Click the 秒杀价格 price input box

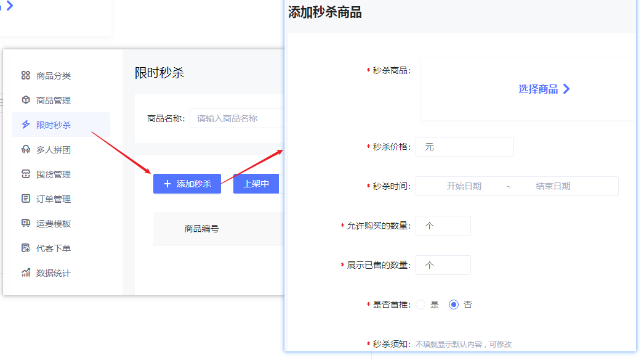coord(465,147)
